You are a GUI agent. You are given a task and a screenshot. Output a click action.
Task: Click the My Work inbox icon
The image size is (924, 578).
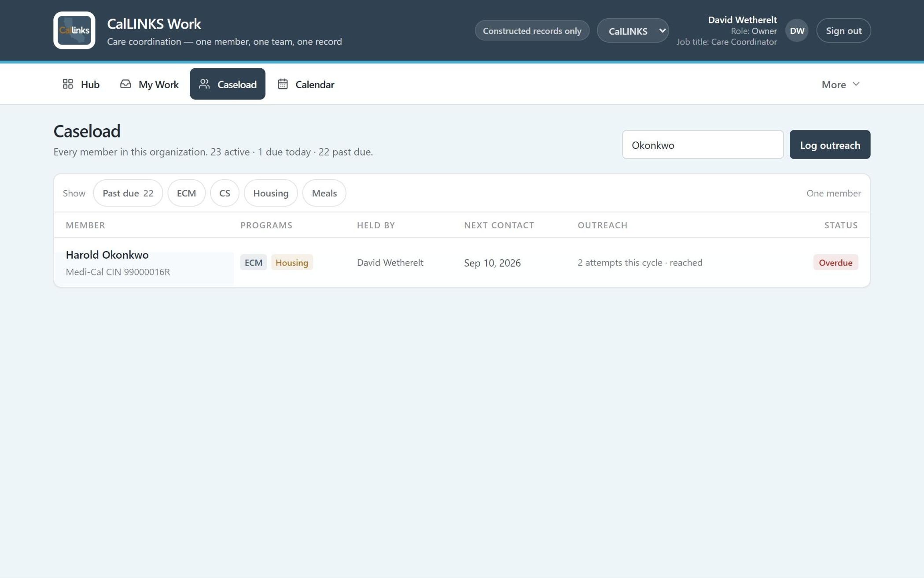pyautogui.click(x=125, y=84)
